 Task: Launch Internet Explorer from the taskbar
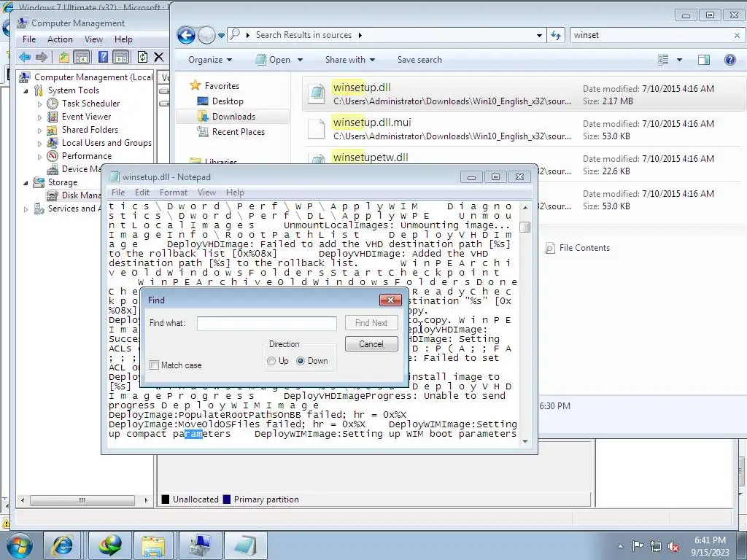click(x=62, y=545)
